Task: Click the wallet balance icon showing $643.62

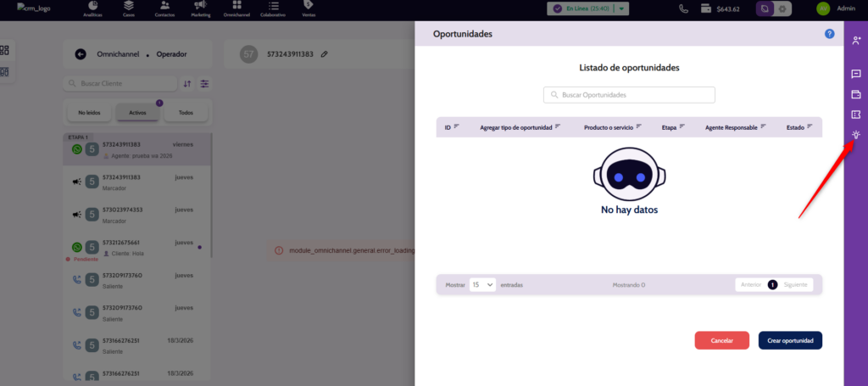Action: pyautogui.click(x=704, y=8)
